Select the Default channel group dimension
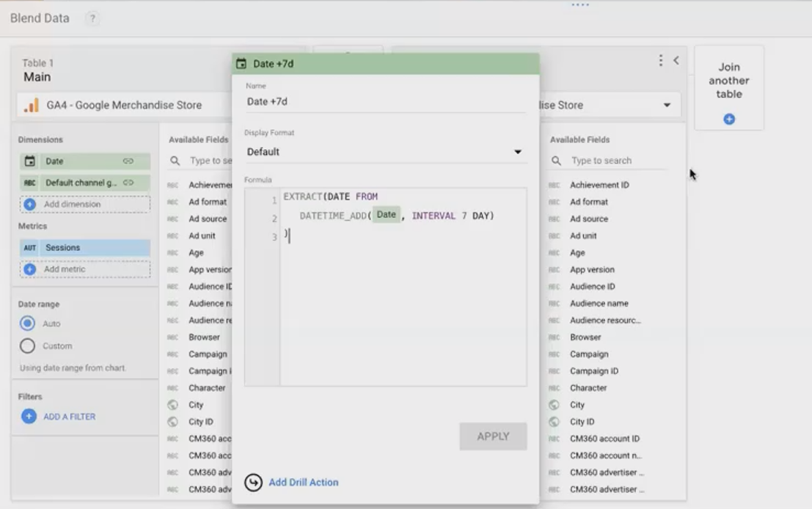Viewport: 812px width, 509px height. 85,183
